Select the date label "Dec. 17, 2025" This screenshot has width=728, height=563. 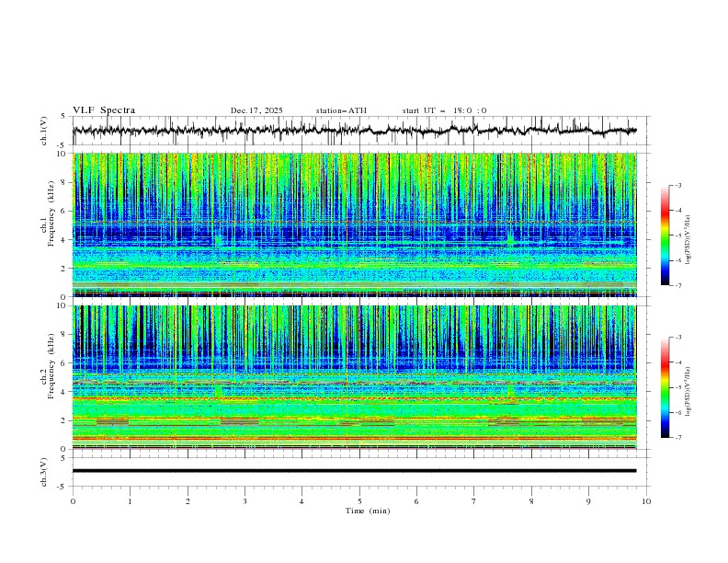point(256,110)
